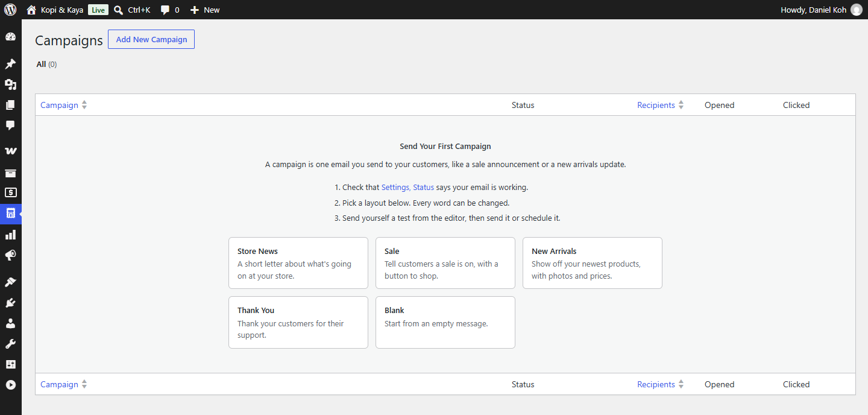
Task: Click the Campaigns page heading
Action: [69, 40]
